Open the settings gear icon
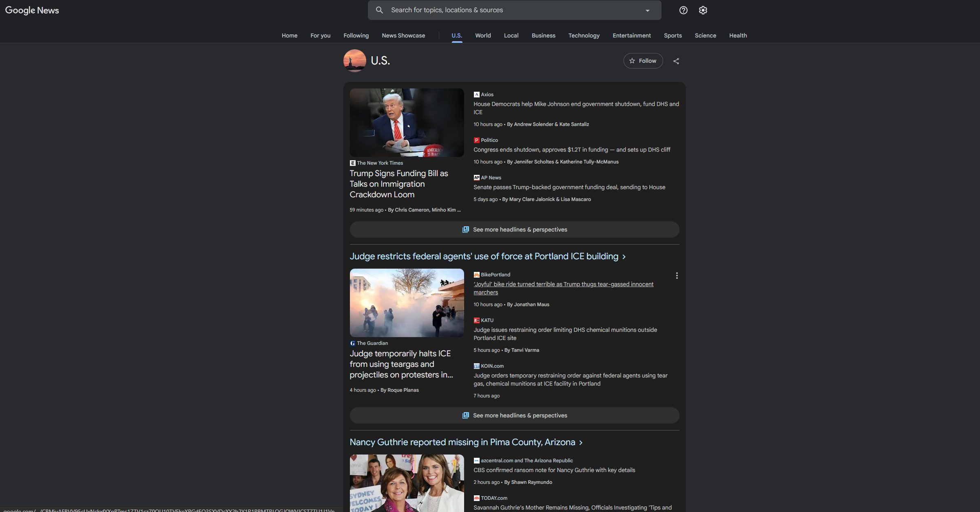 pos(703,10)
